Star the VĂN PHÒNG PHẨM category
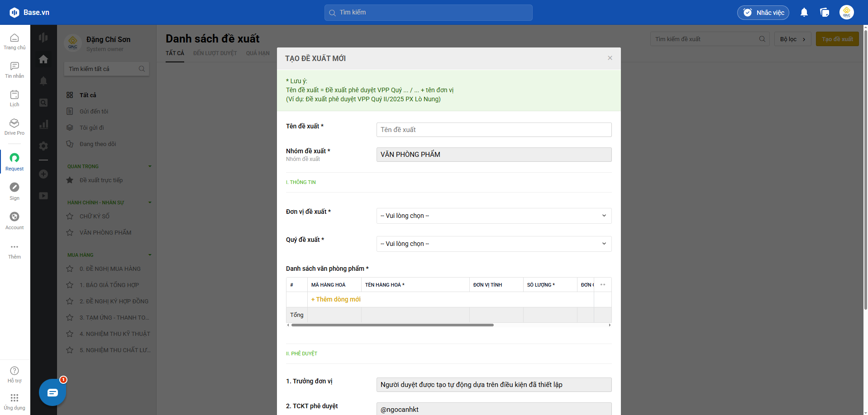This screenshot has height=415, width=868. [x=70, y=233]
